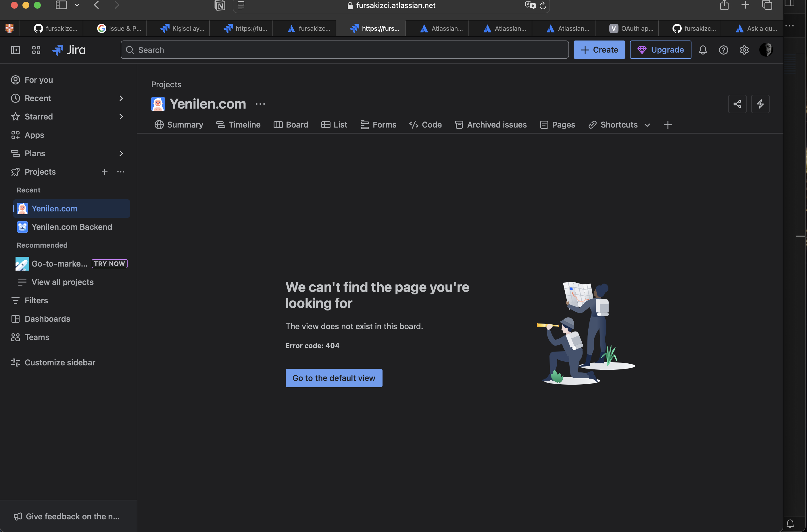Image resolution: width=807 pixels, height=532 pixels.
Task: Open more options dots next to Projects
Action: pyautogui.click(x=121, y=172)
